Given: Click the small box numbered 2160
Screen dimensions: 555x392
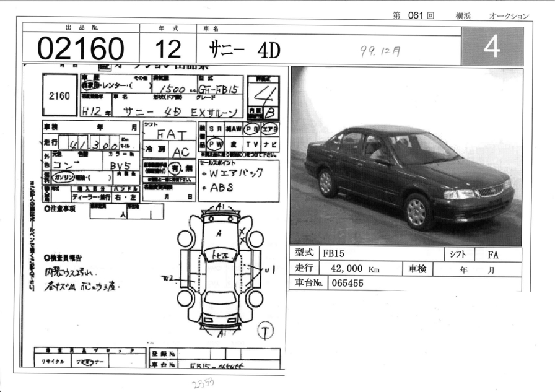Looking at the screenshot, I should [59, 95].
